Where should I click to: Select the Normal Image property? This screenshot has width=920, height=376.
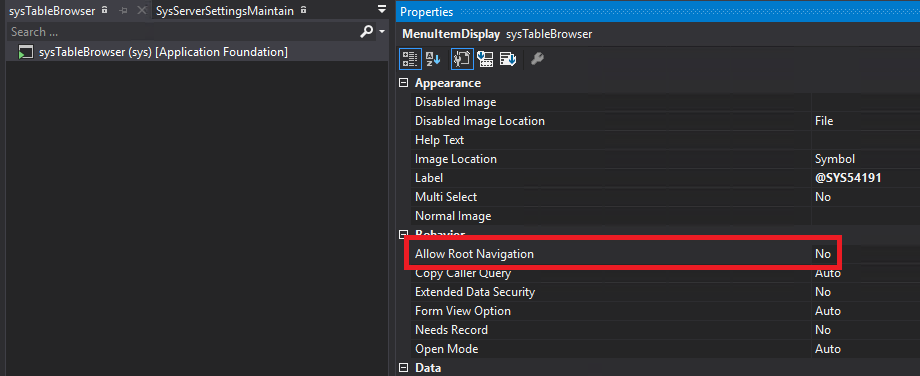click(x=453, y=216)
